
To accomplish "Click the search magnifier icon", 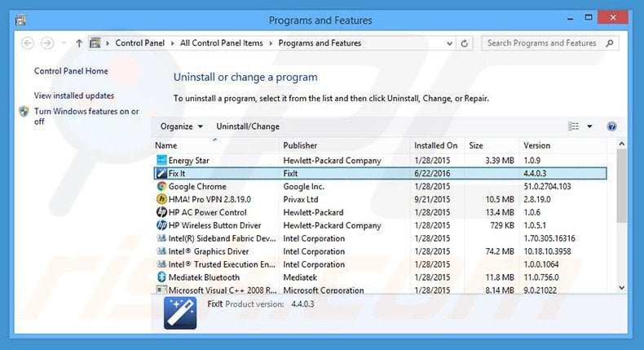I will tap(610, 42).
